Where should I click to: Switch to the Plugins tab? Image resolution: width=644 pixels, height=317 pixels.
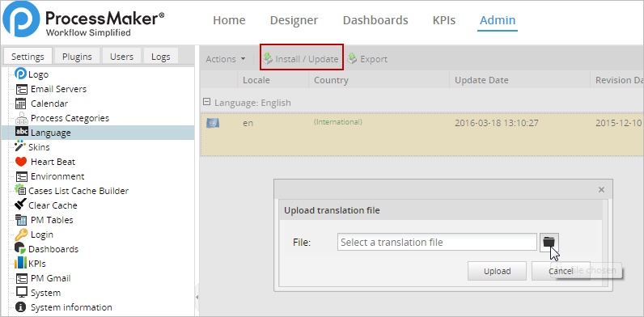pos(77,57)
